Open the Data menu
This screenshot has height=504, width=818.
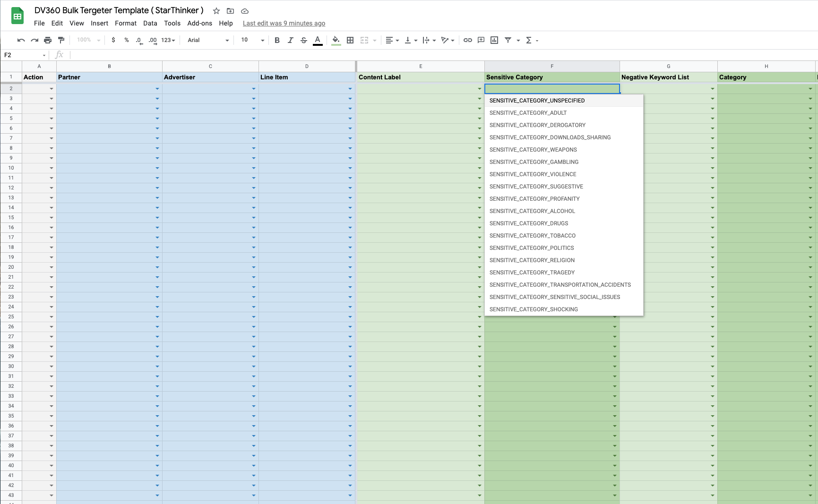pyautogui.click(x=150, y=23)
